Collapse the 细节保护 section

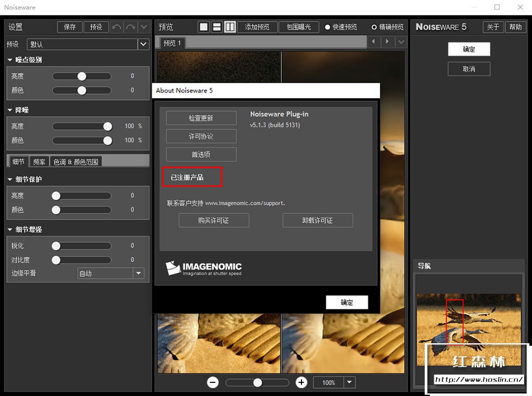(10, 179)
